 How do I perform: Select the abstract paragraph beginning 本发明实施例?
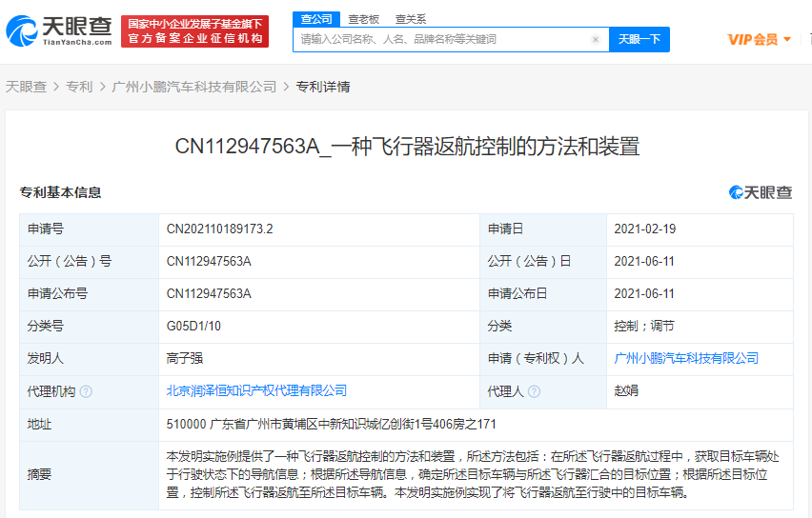click(473, 474)
